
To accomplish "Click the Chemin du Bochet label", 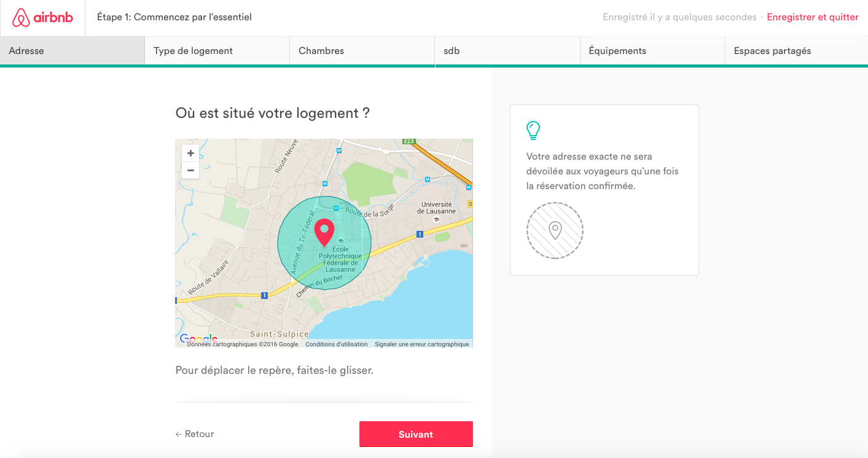I will tap(319, 285).
